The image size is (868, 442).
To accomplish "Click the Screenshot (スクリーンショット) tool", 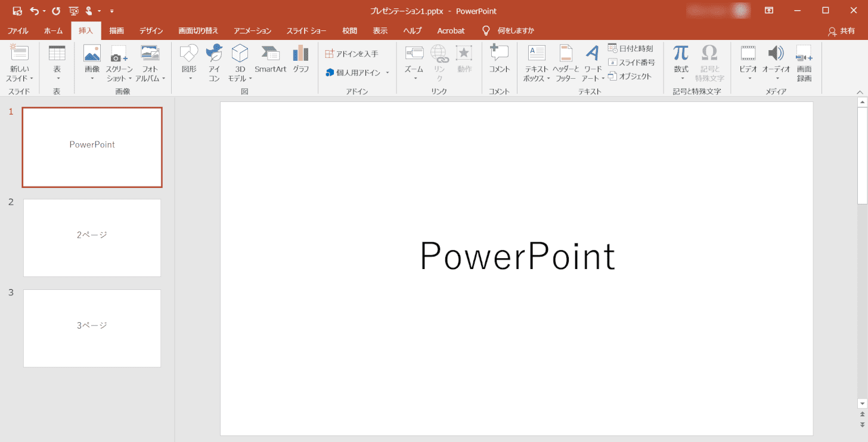I will 119,64.
